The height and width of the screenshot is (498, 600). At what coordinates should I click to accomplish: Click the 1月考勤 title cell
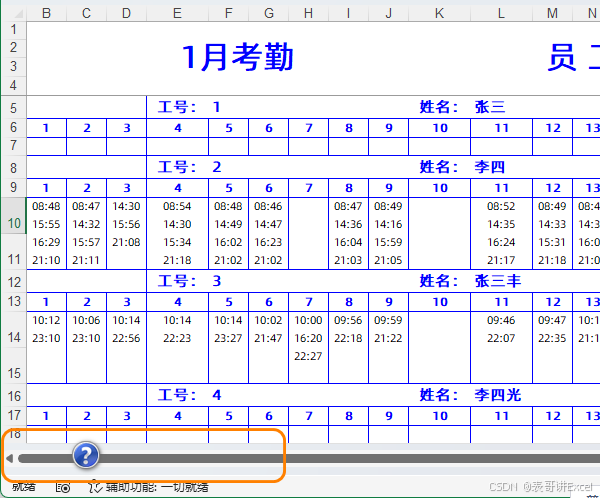point(237,57)
